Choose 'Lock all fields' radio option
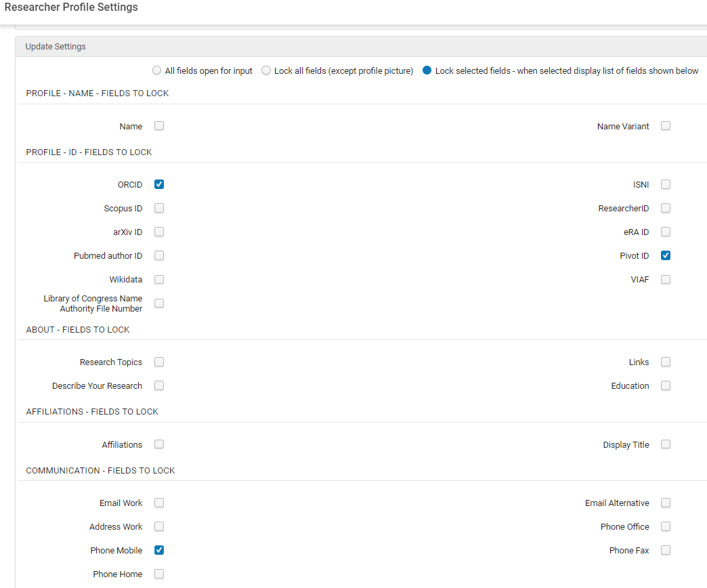This screenshot has width=707, height=588. point(266,70)
